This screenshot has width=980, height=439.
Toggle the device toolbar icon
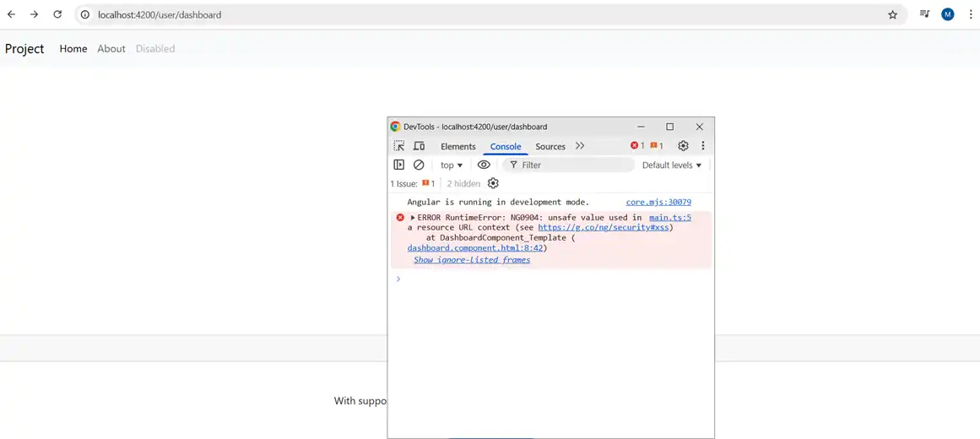[419, 146]
